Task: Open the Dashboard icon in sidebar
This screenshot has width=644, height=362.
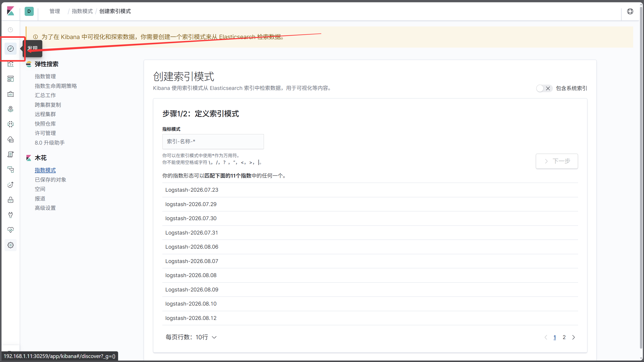Action: click(x=11, y=79)
